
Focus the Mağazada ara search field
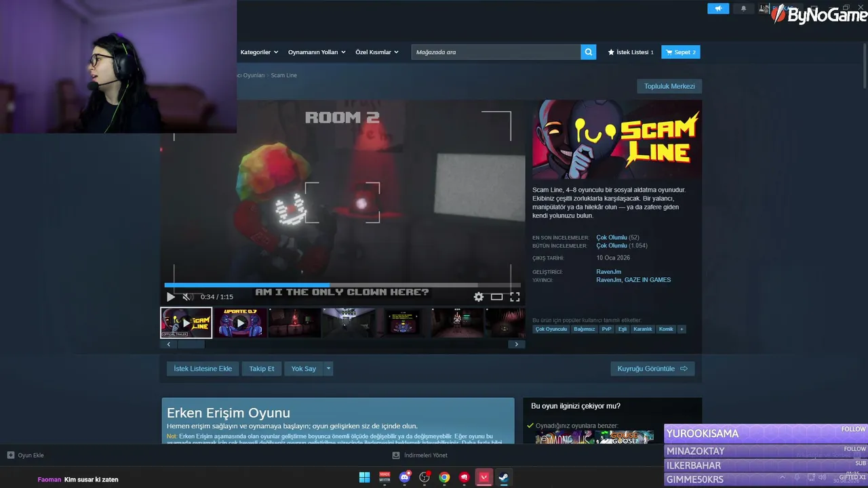[496, 52]
